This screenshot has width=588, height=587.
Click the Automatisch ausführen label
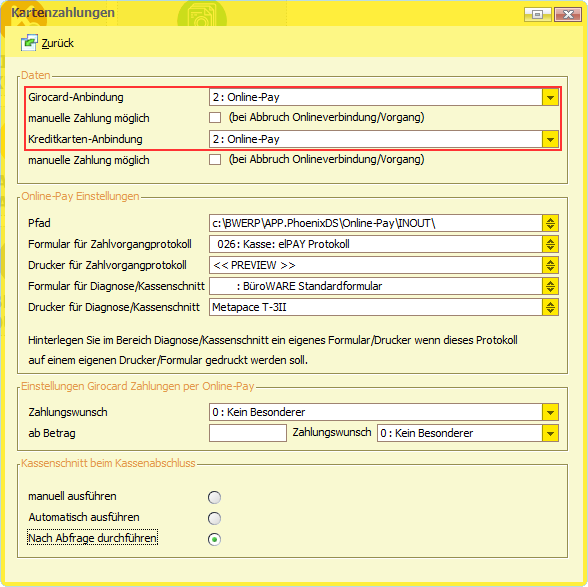84,517
